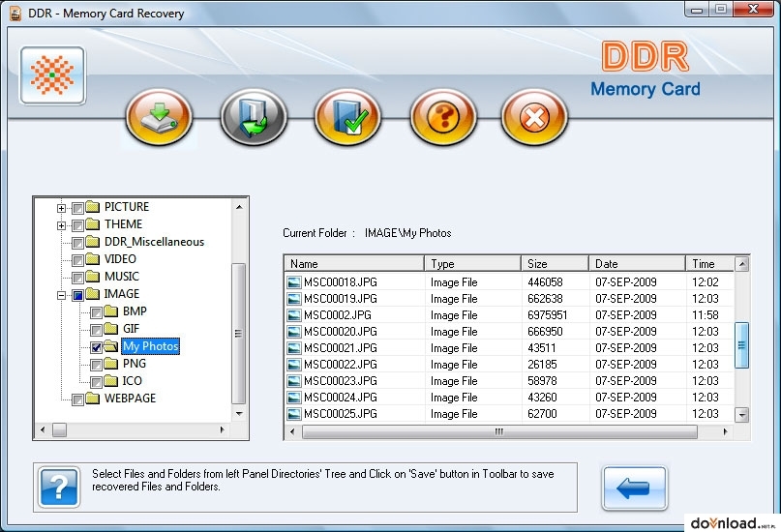Expand the THEME tree node

coord(61,225)
